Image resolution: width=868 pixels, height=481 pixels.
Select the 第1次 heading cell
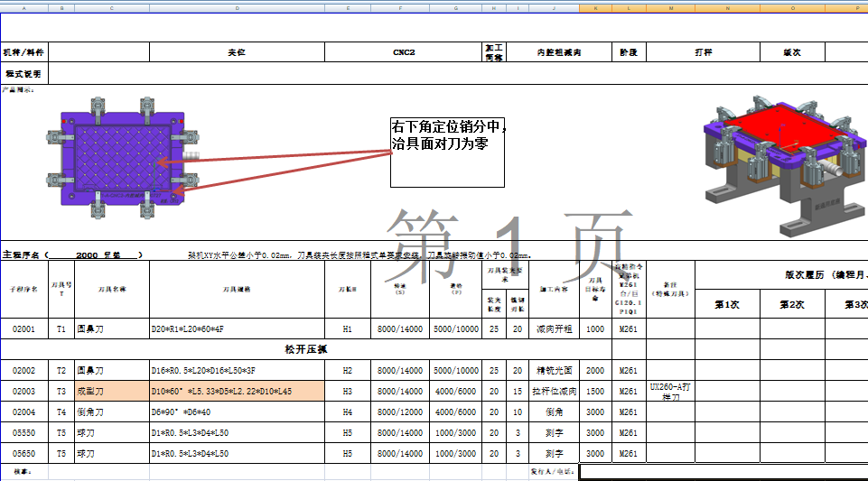(727, 304)
